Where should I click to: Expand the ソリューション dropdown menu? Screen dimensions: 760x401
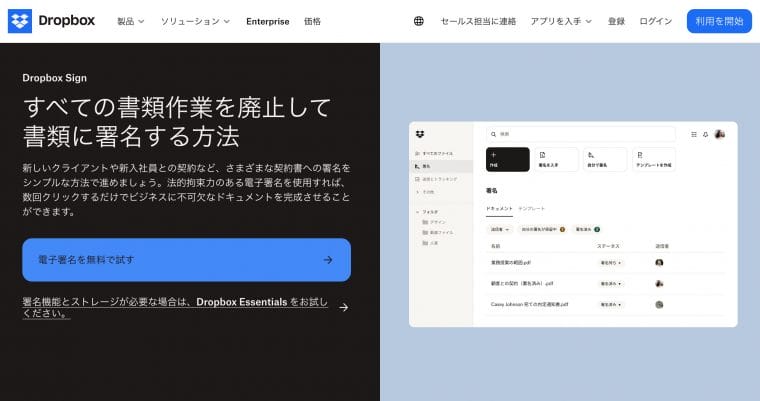(195, 21)
